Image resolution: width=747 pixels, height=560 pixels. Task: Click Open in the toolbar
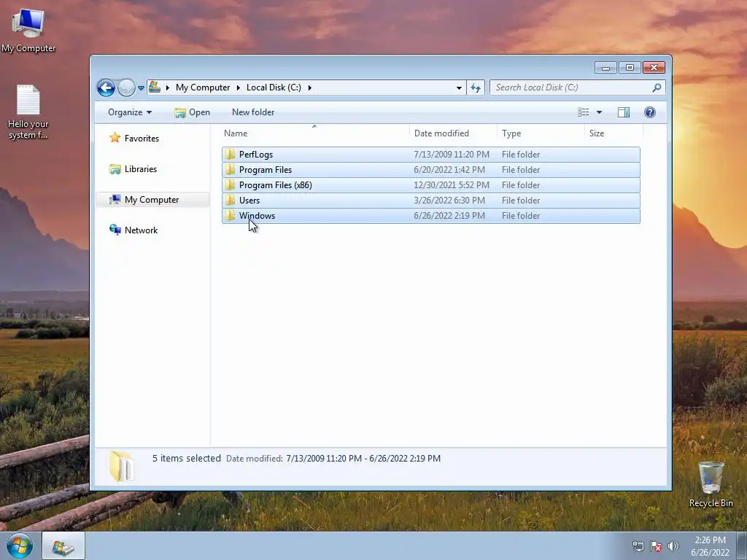[192, 112]
